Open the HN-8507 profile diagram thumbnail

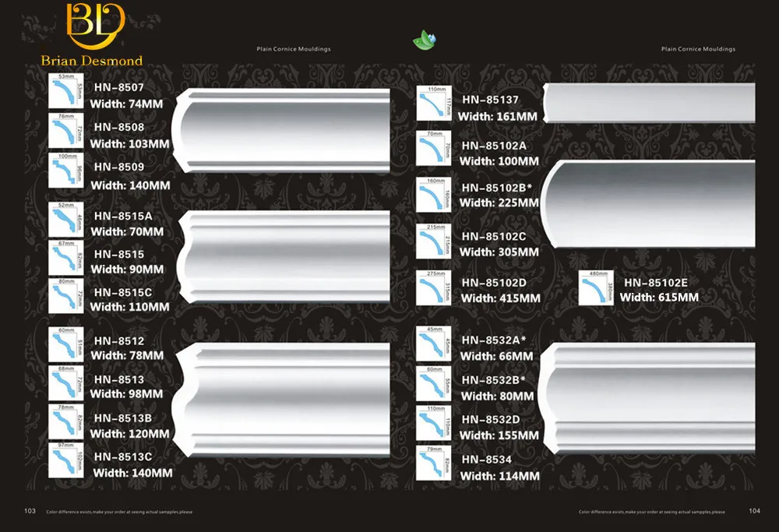coord(66,91)
